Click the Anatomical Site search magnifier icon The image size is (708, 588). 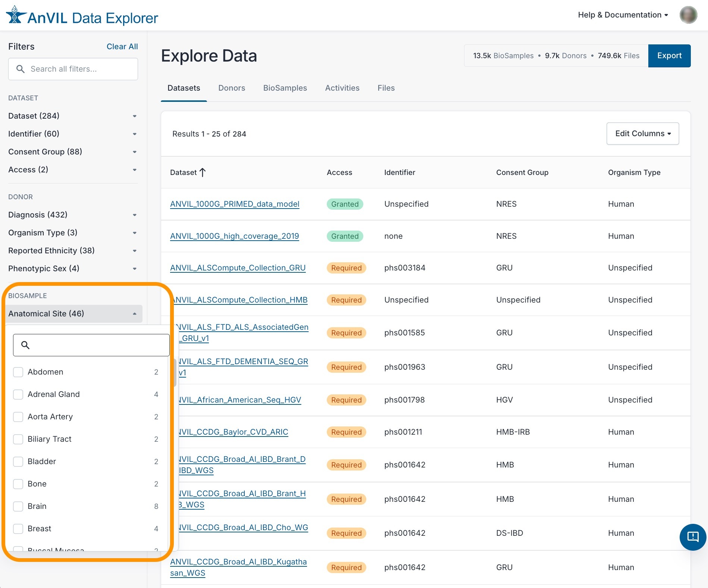point(25,345)
